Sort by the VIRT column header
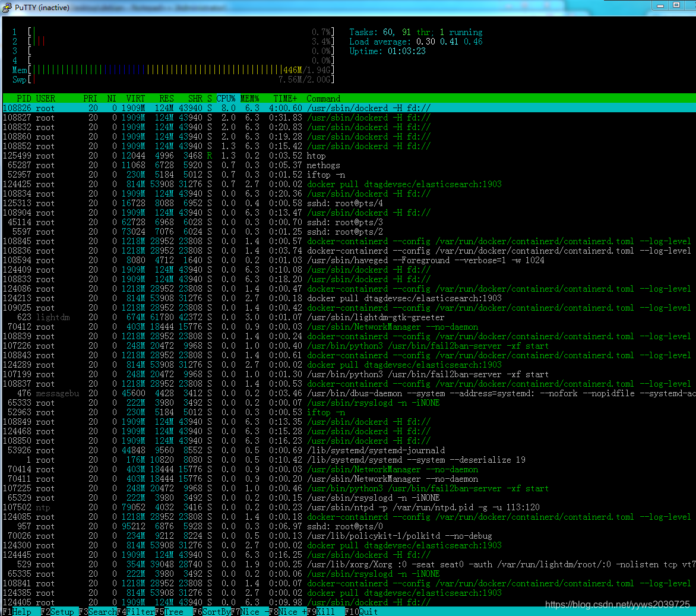The width and height of the screenshot is (696, 616). 135,99
